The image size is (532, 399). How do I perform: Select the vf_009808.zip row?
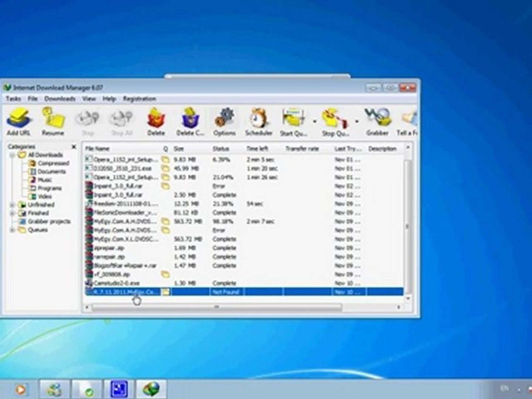244,274
